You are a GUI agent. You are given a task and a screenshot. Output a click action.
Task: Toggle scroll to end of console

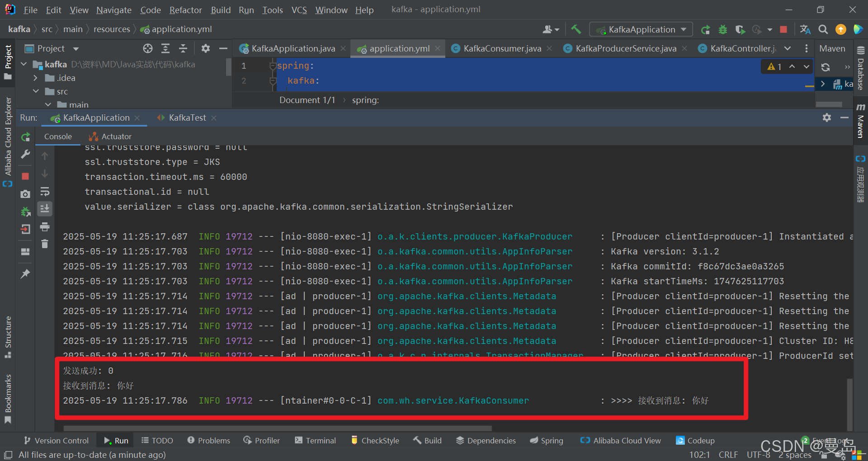(x=45, y=209)
